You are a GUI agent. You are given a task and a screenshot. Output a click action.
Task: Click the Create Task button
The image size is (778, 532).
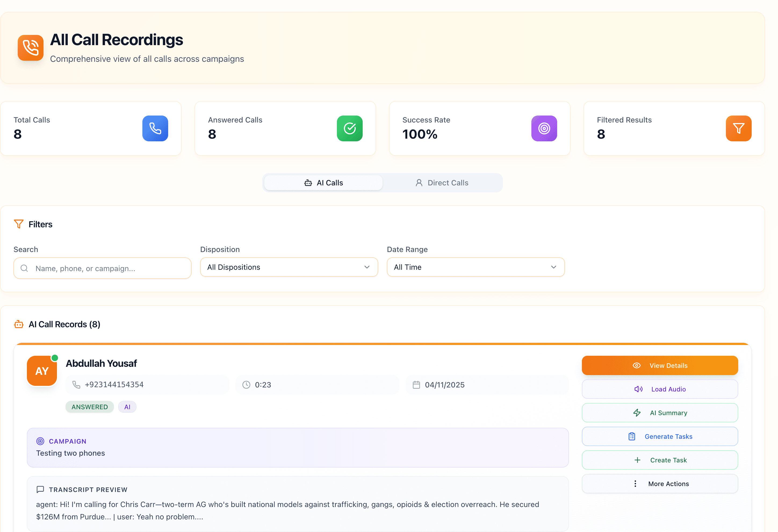click(x=660, y=460)
